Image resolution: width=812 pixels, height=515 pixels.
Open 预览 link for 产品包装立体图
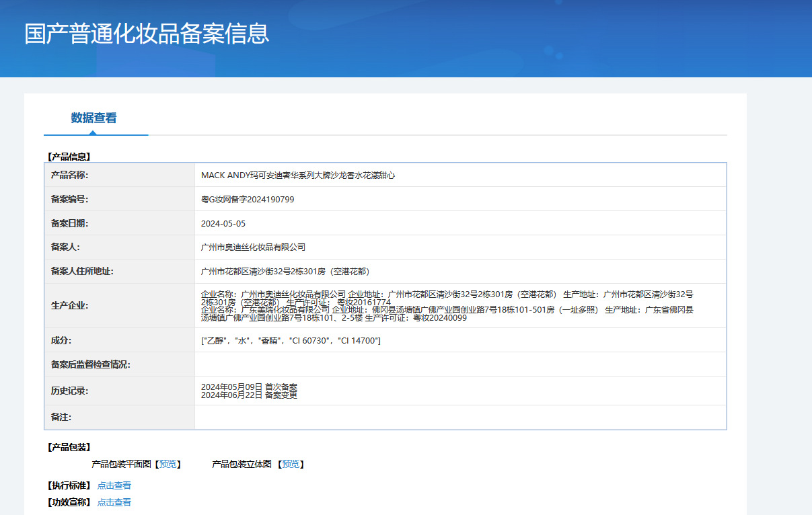click(291, 464)
